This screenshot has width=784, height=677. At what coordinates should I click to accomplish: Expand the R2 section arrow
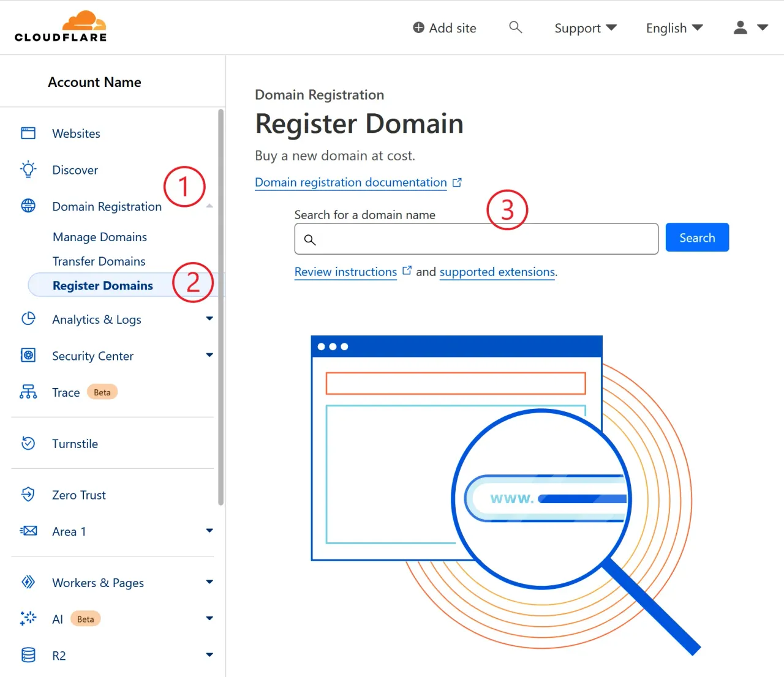(209, 655)
